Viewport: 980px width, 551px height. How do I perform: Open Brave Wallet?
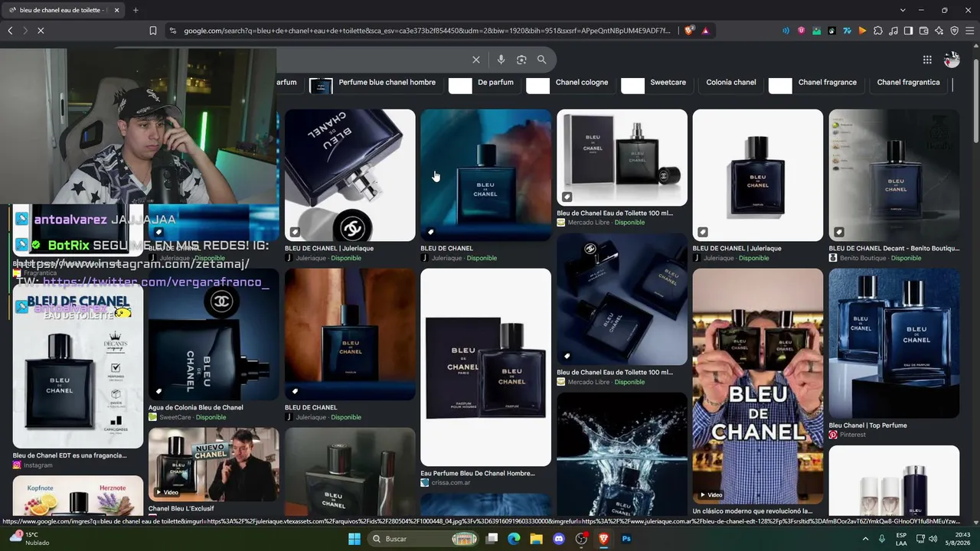click(923, 31)
